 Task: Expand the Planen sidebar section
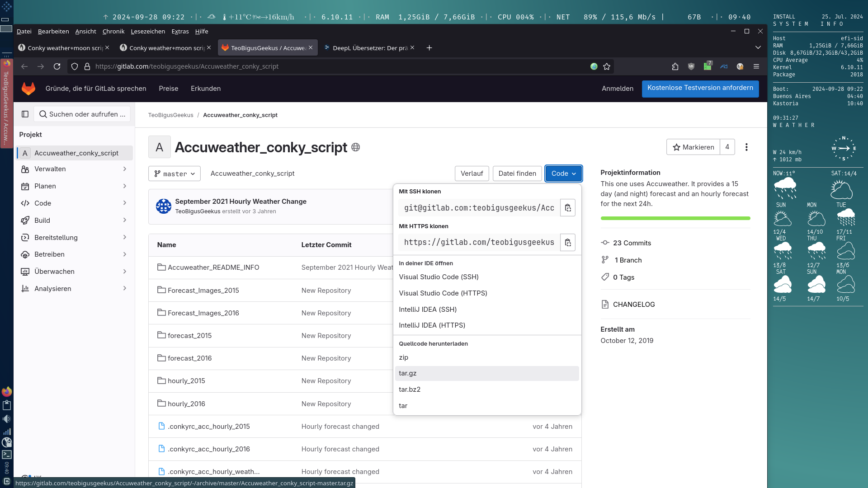click(x=74, y=186)
